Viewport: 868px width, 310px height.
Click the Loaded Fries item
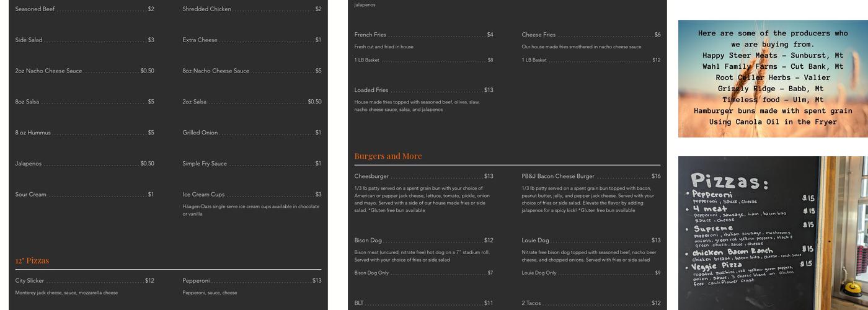pyautogui.click(x=371, y=90)
